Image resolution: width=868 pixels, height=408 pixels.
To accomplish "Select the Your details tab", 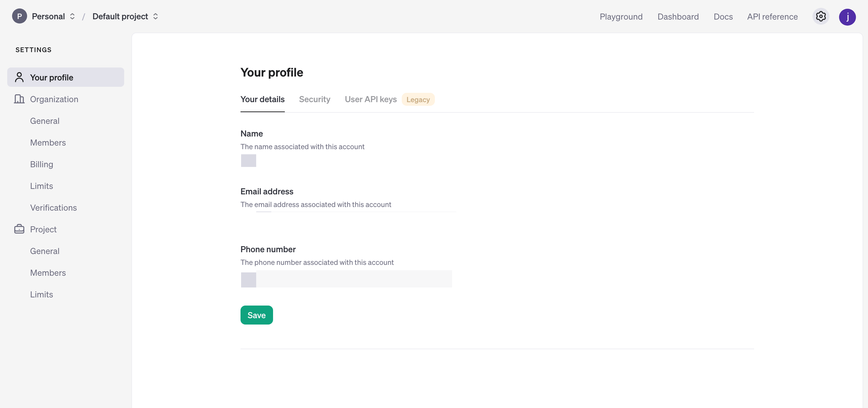I will [262, 99].
